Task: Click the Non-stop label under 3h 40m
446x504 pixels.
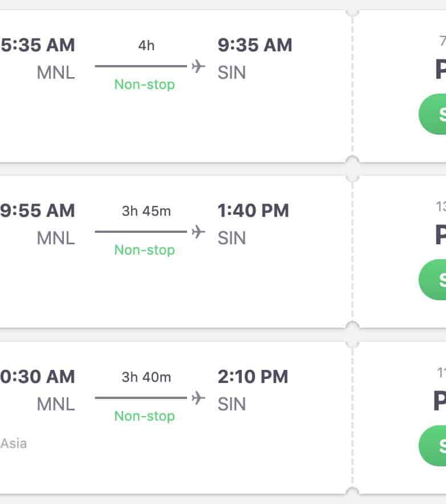Action: [144, 416]
